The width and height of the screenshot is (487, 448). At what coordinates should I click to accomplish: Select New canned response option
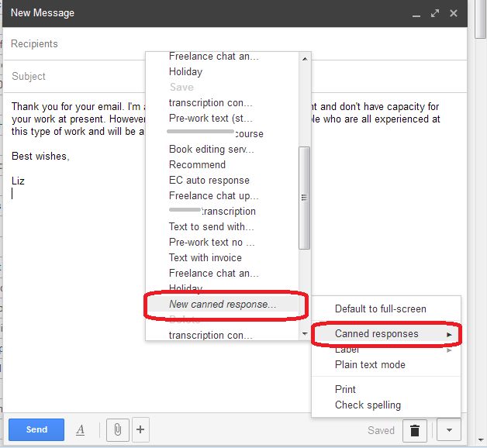point(223,305)
